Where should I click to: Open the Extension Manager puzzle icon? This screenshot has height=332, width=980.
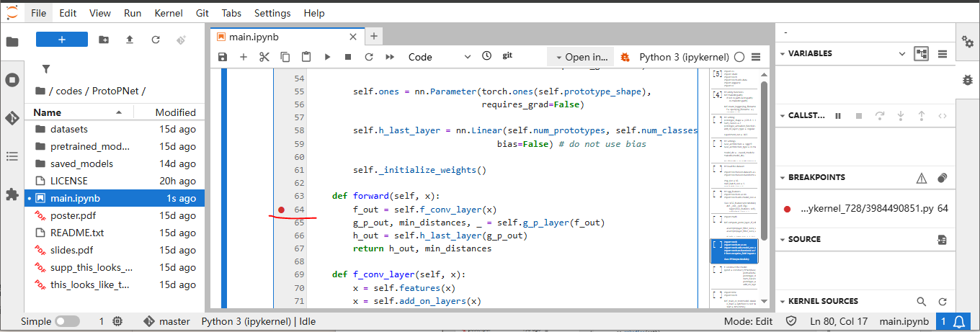(12, 194)
